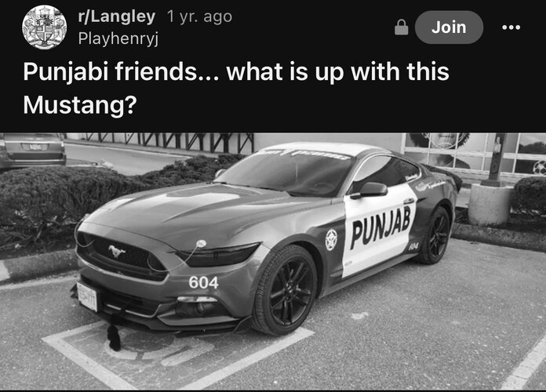546x392 pixels.
Task: Join the r/Langley community
Action: tap(449, 27)
